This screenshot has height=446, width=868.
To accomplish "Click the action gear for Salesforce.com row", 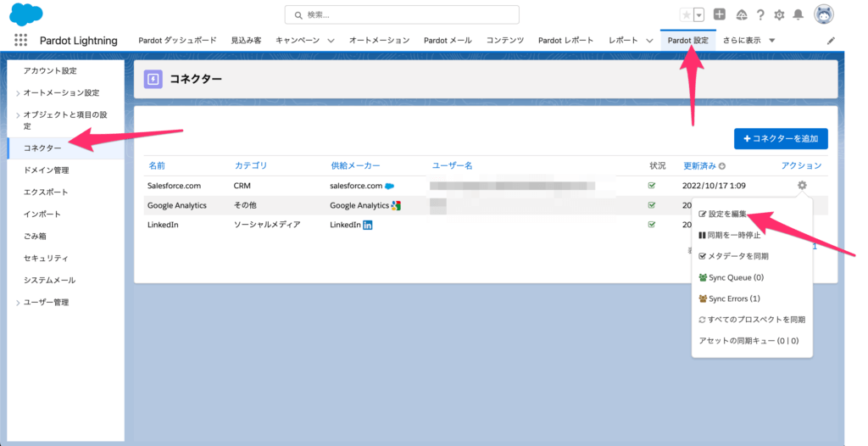I will click(802, 186).
